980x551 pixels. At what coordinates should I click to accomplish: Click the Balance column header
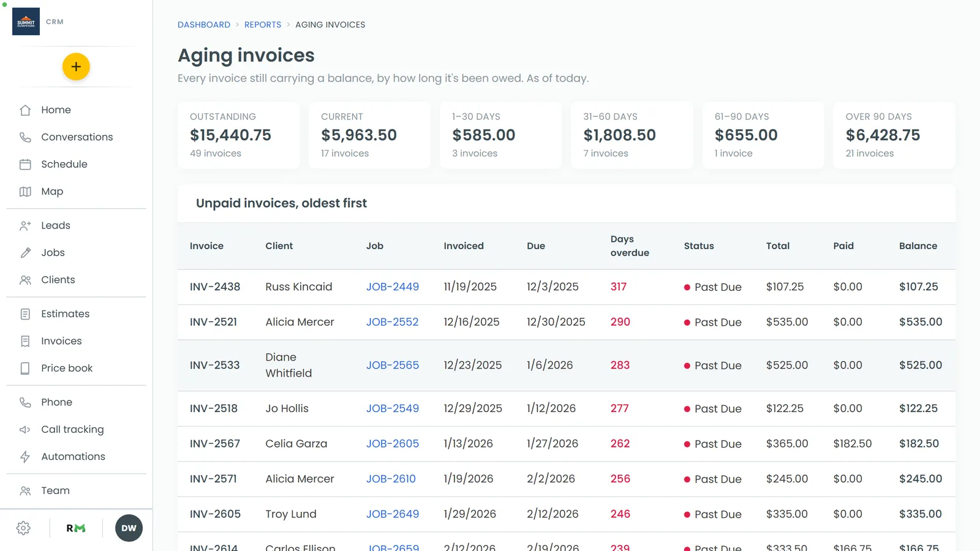tap(918, 246)
